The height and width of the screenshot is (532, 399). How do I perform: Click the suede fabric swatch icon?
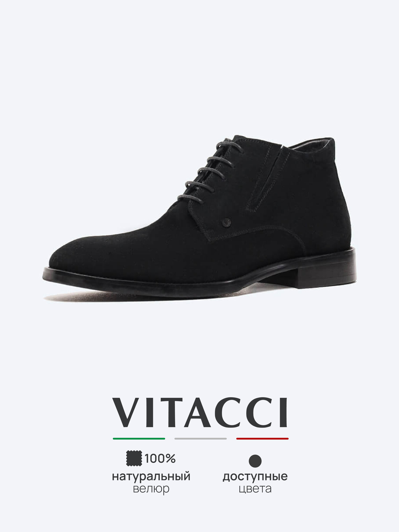coord(134,458)
